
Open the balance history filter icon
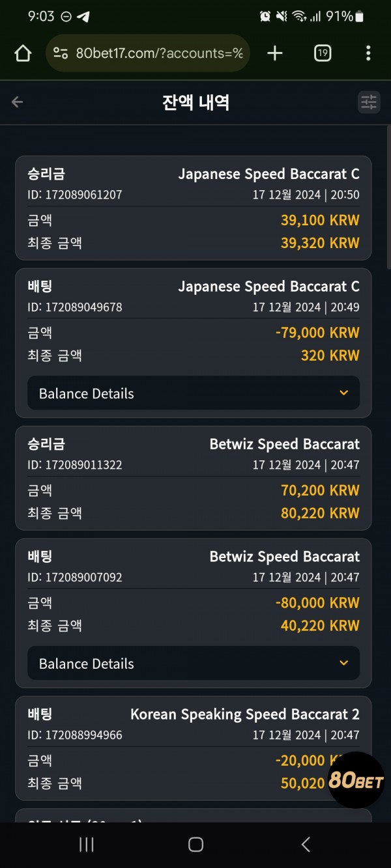tap(369, 102)
